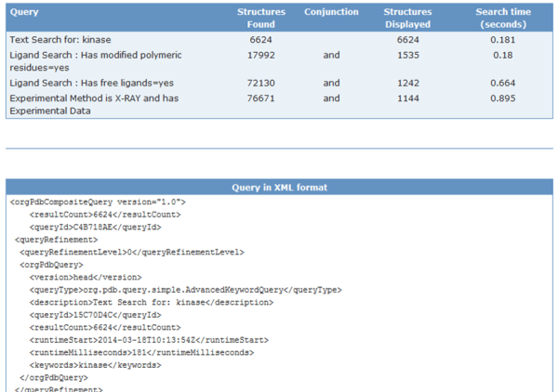This screenshot has width=558, height=392.
Task: Click structures found value 76671
Action: click(x=261, y=98)
